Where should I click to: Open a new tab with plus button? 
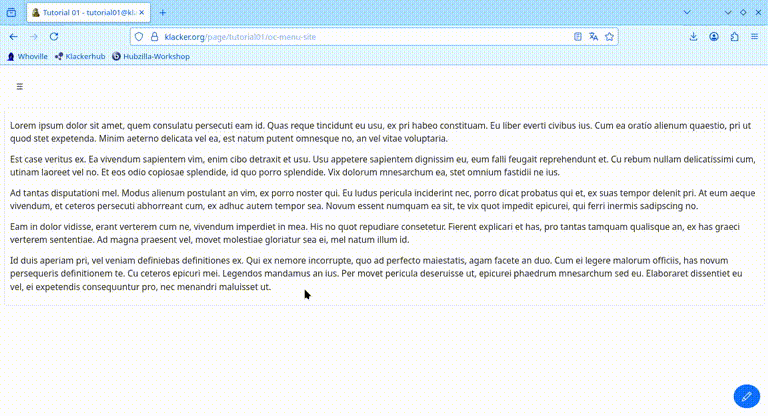coord(163,12)
